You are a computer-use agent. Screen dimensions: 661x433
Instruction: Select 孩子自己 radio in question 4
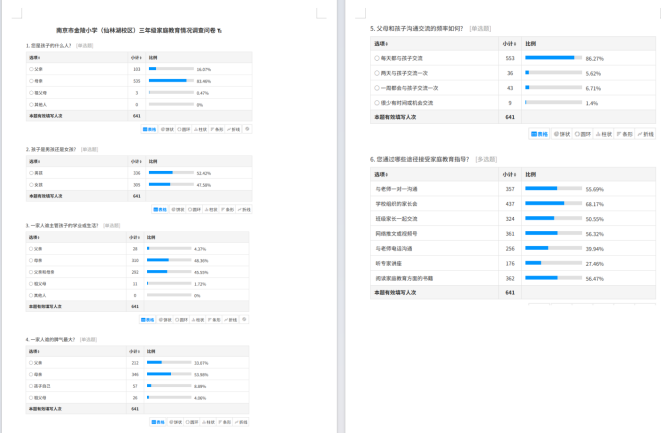[x=31, y=386]
